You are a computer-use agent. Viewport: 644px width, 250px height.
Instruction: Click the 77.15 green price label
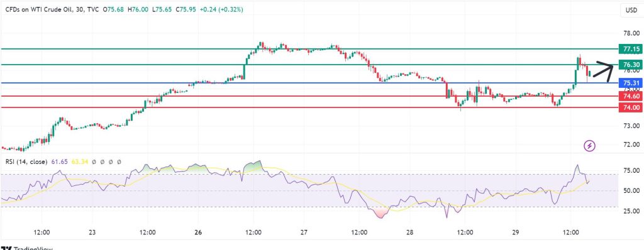[x=631, y=49]
